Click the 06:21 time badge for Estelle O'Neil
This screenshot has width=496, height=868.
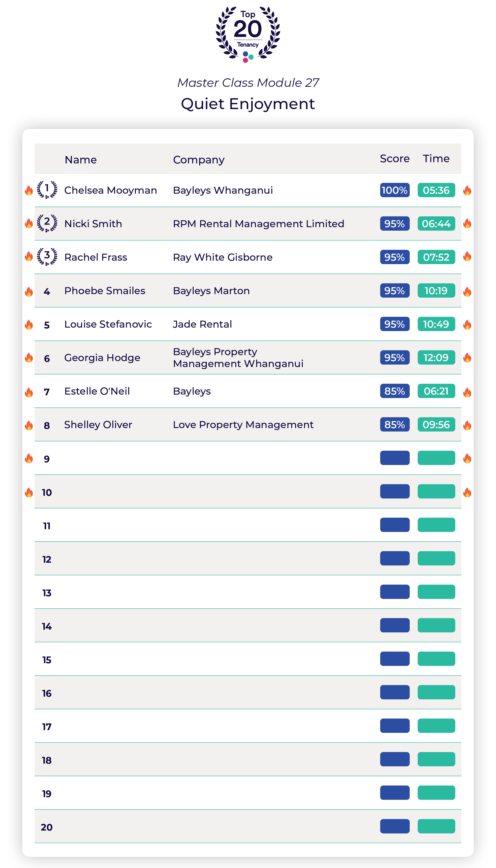tap(436, 391)
